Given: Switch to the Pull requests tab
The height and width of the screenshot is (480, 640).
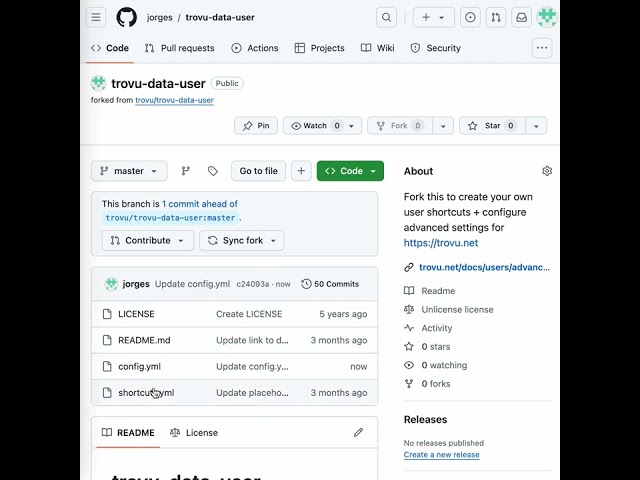Looking at the screenshot, I should (179, 48).
